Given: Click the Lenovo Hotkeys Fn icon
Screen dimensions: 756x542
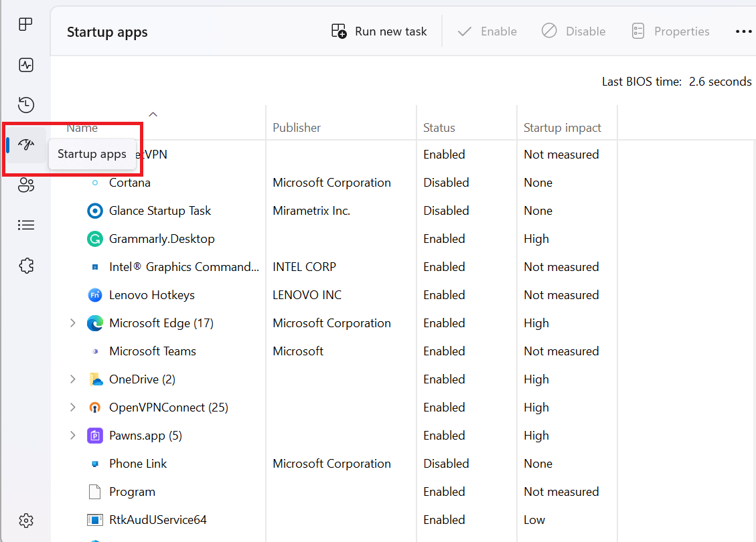Looking at the screenshot, I should [x=95, y=295].
